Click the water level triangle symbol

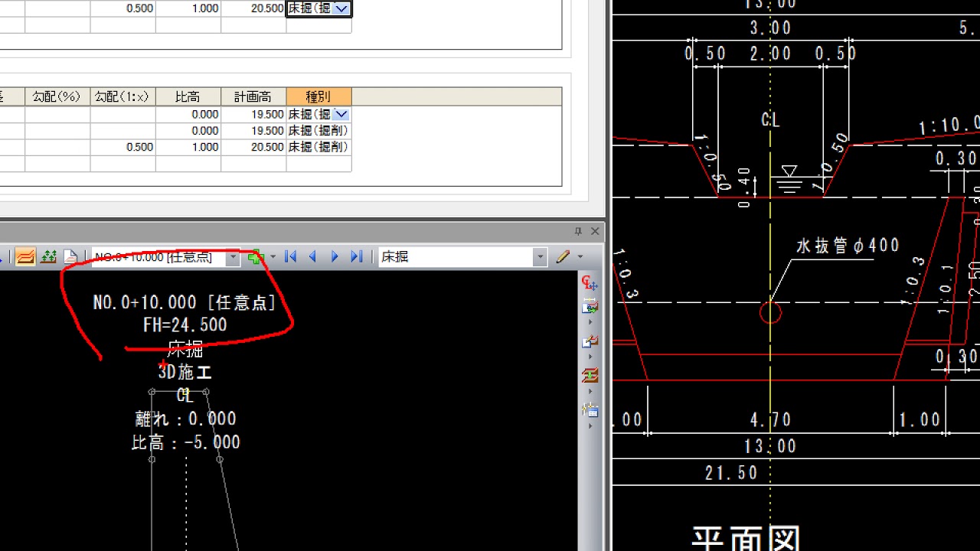[x=789, y=171]
